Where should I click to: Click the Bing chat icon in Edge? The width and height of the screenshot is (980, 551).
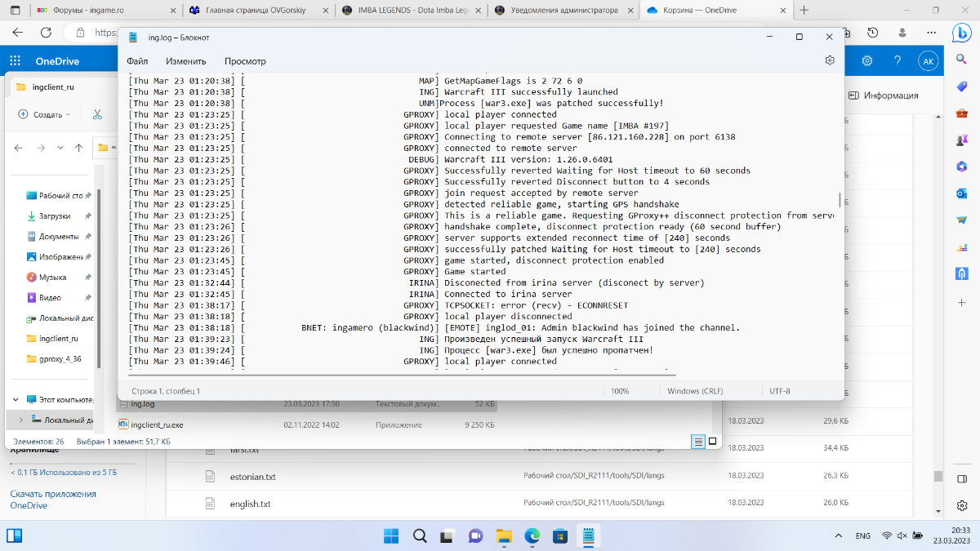point(961,33)
